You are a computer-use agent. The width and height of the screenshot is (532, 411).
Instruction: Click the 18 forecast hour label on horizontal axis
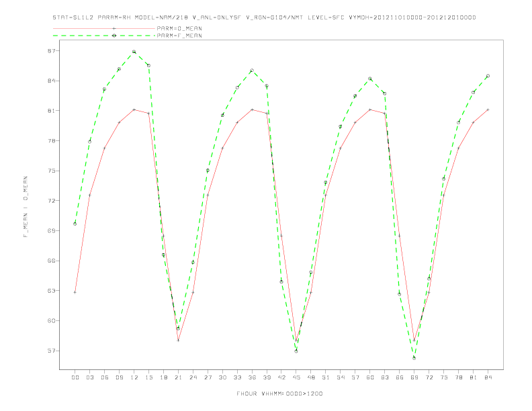[x=163, y=377]
